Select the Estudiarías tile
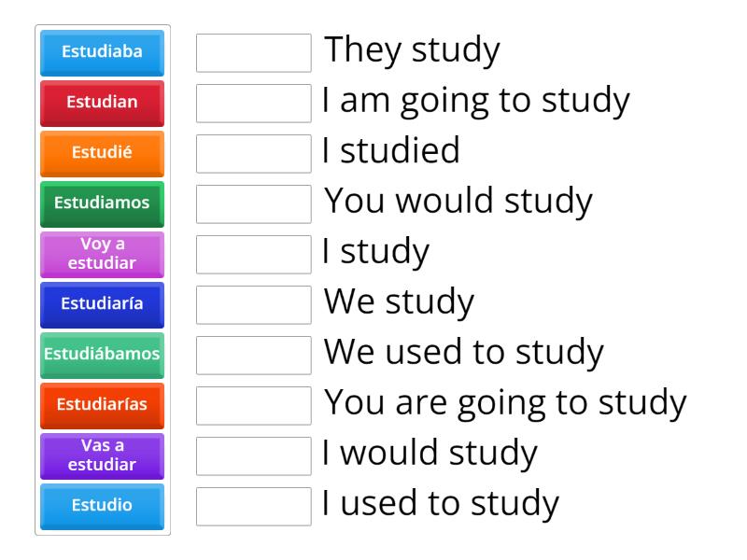 [x=102, y=406]
